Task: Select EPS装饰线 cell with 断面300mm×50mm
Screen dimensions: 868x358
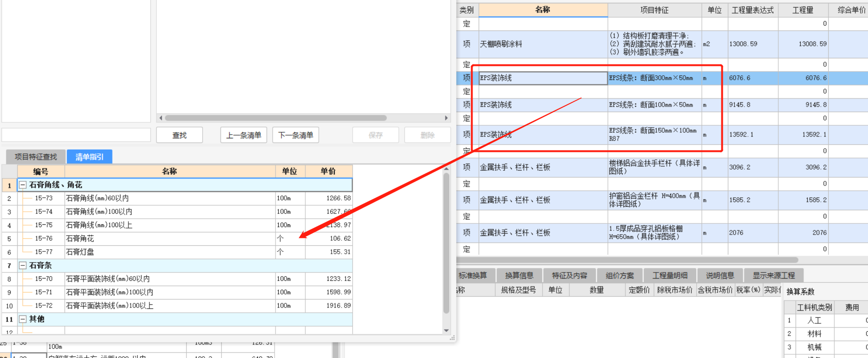Action: click(x=543, y=78)
